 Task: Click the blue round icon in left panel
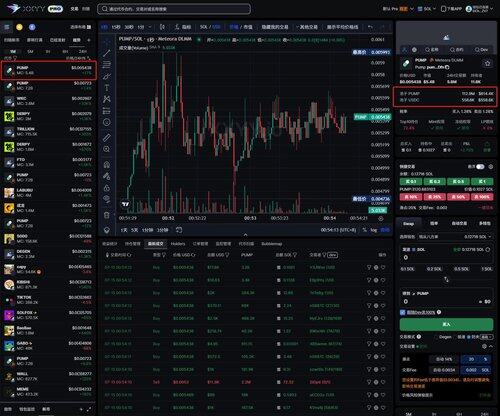pyautogui.click(x=32, y=27)
